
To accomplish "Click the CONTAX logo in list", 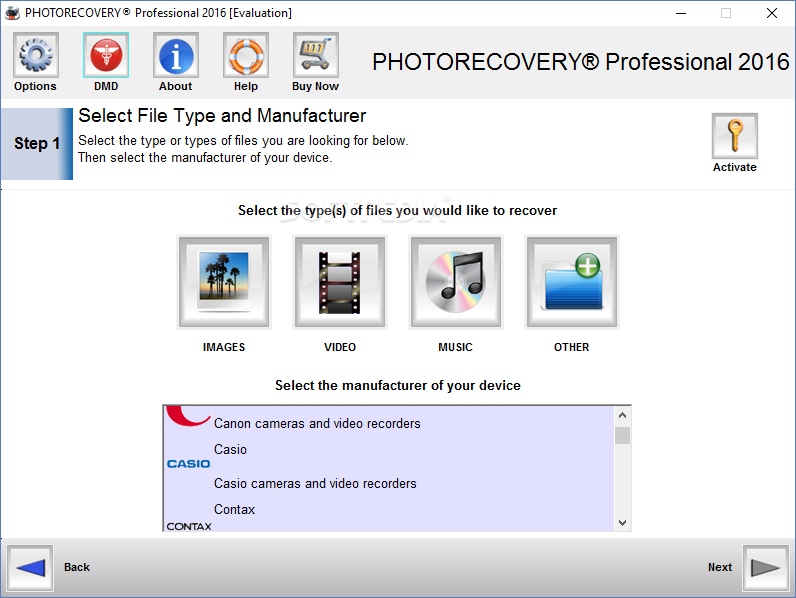I will coord(189,526).
